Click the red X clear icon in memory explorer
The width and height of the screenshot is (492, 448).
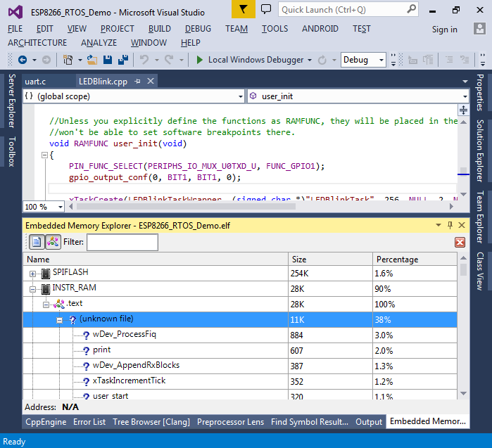[x=460, y=242]
